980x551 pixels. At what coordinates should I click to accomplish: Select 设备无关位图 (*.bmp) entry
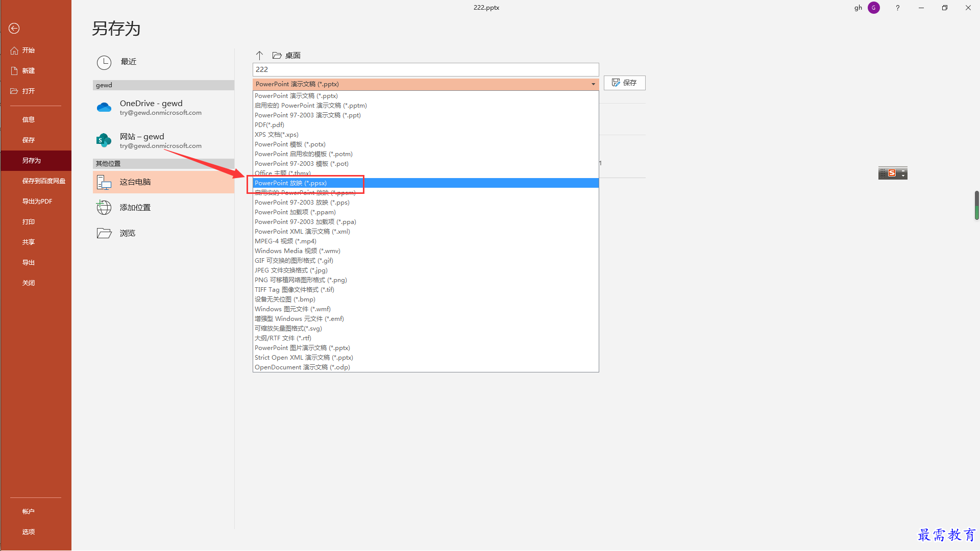pyautogui.click(x=426, y=299)
